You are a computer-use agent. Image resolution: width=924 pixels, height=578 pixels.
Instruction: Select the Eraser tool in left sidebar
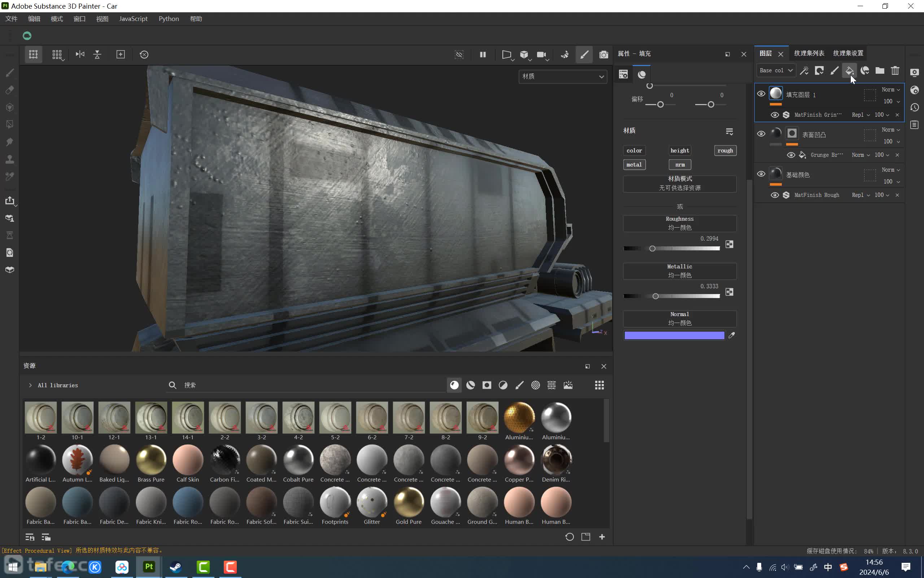[x=10, y=90]
